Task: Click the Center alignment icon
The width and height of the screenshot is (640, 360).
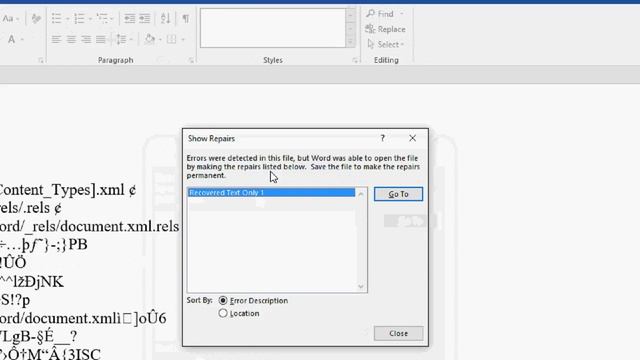Action: point(71,40)
